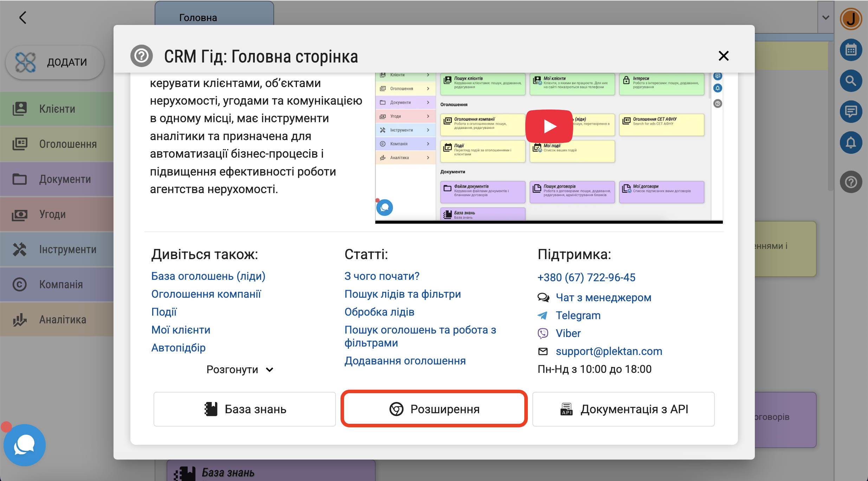Open the top-right chevron dropdown
The width and height of the screenshot is (868, 481).
825,18
